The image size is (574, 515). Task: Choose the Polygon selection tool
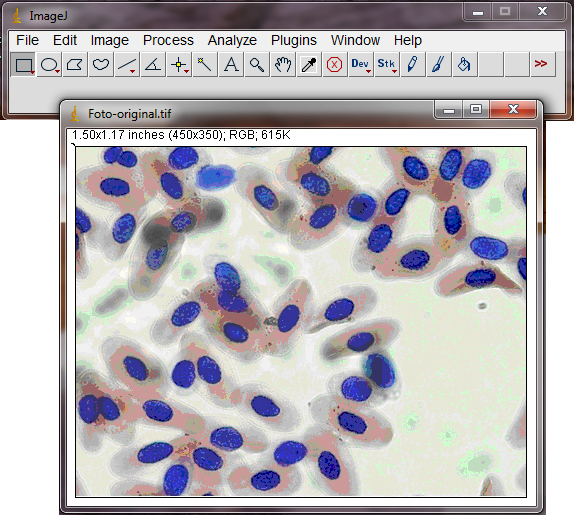pos(75,65)
